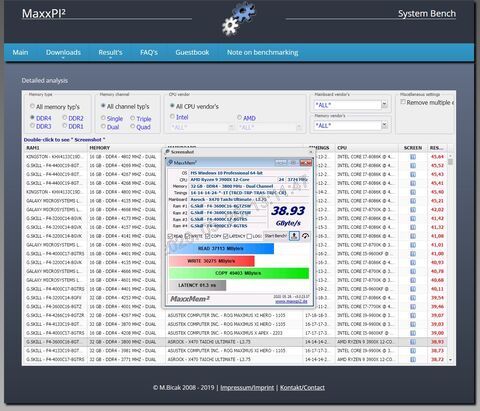Open screenshot icon in row with result 42,02
The width and height of the screenshot is (480, 411).
(413, 210)
